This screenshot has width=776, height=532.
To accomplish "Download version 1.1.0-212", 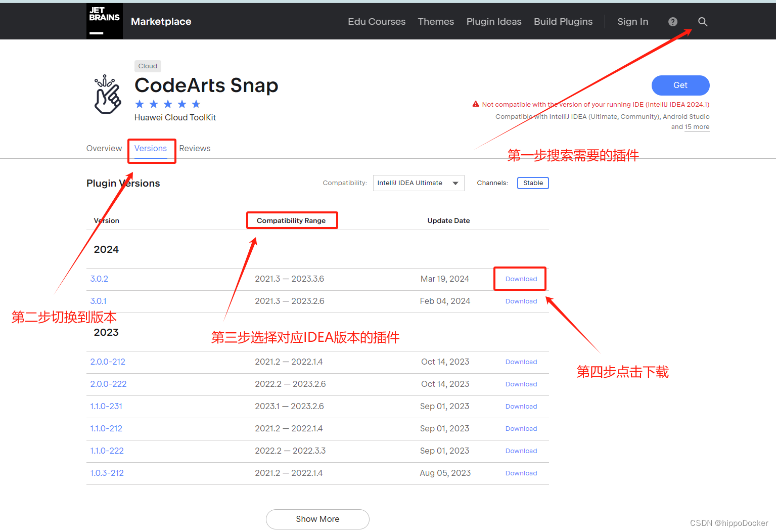I will pos(521,428).
